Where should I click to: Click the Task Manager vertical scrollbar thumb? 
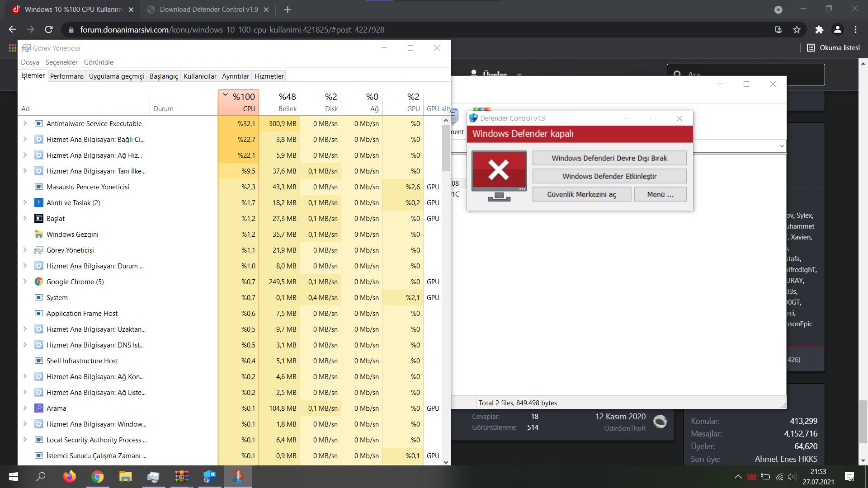pos(446,148)
